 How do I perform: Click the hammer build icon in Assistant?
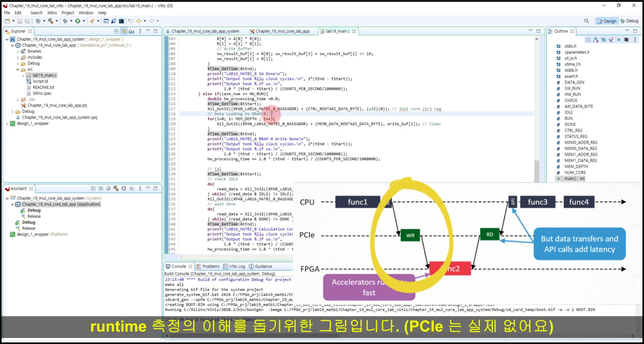116,189
